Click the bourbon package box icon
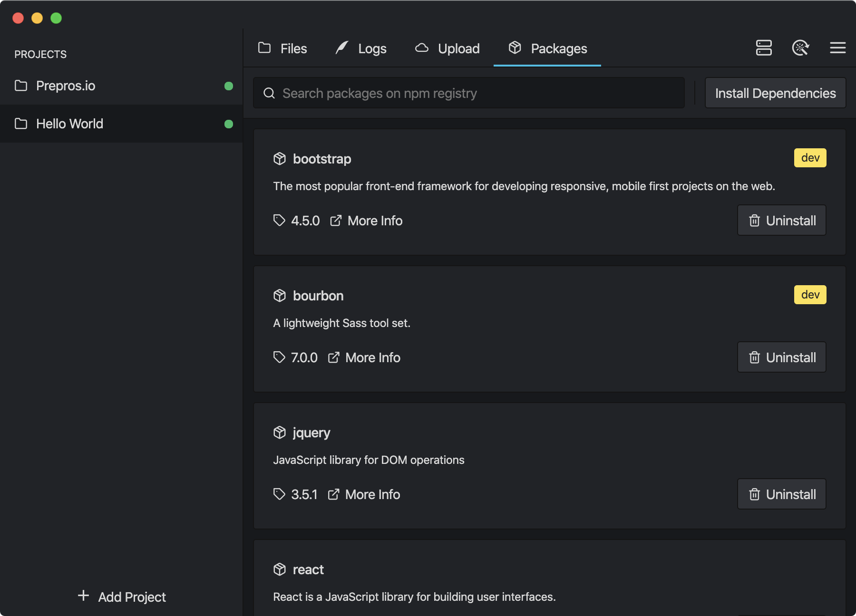The image size is (856, 616). [280, 296]
